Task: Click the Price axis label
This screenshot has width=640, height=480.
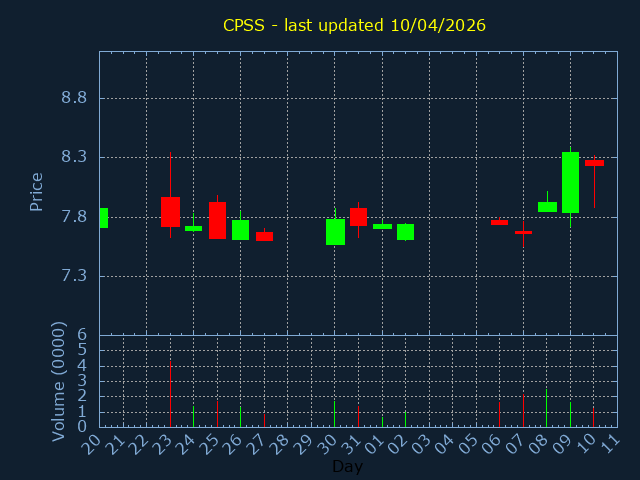Action: click(x=36, y=192)
